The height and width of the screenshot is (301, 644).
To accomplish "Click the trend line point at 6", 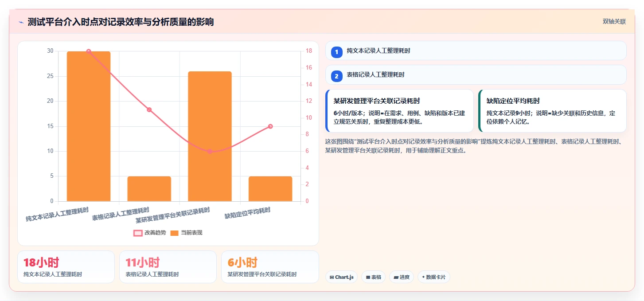I will point(210,152).
